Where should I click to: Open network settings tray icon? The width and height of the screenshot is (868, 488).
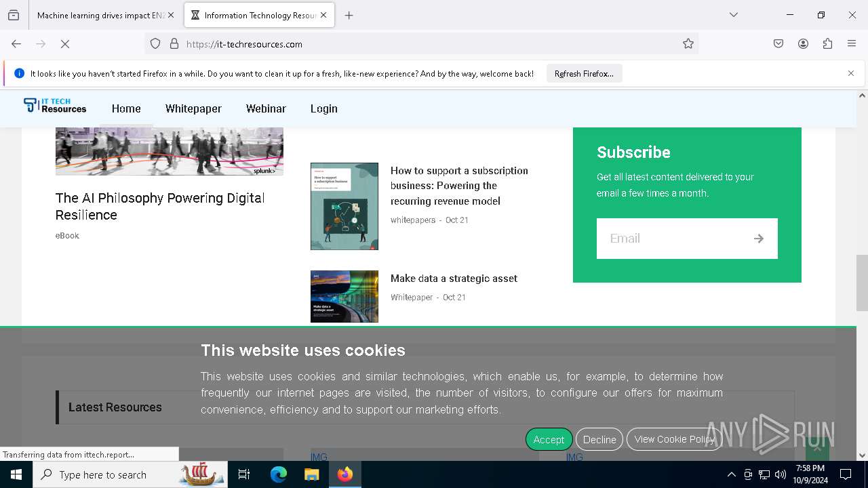(764, 474)
